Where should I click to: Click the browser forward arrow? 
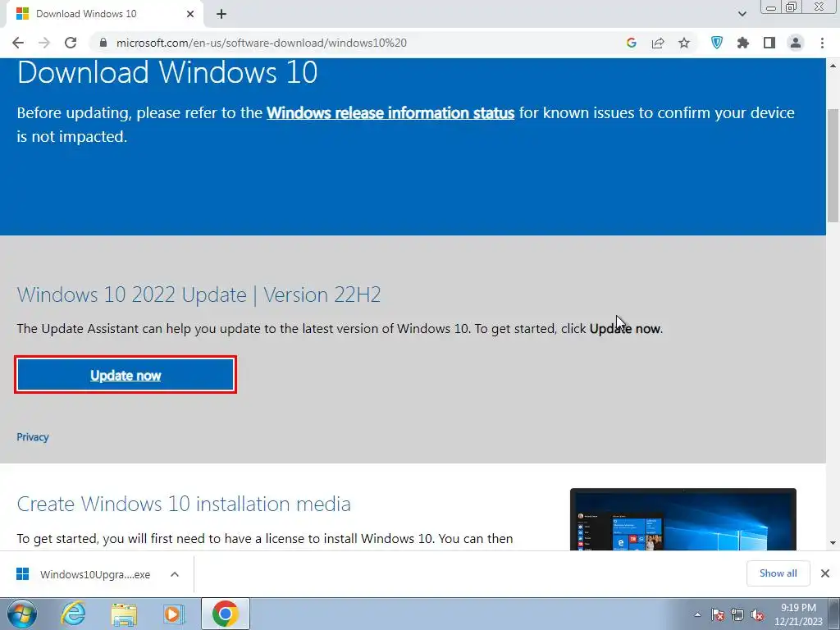44,43
